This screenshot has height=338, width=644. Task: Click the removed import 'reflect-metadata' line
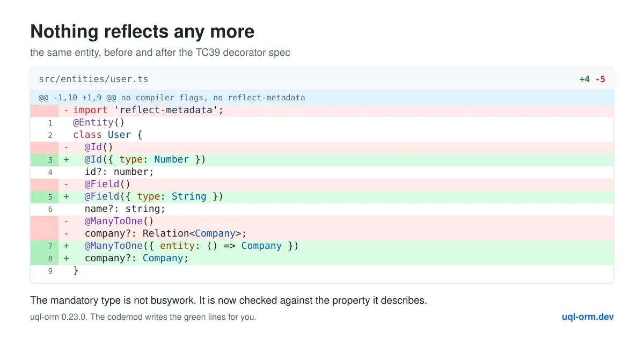[x=322, y=110]
